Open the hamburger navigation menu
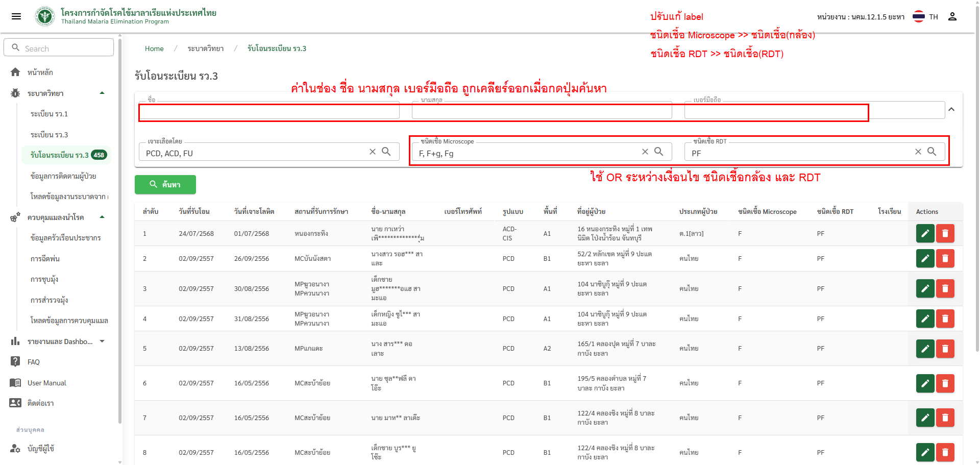The width and height of the screenshot is (980, 465). [16, 16]
